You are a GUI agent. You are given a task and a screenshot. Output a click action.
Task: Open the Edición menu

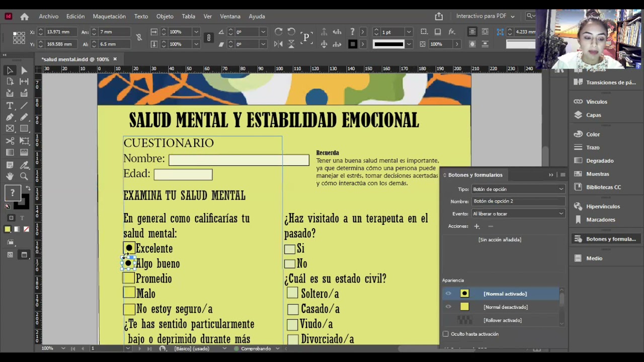click(75, 16)
